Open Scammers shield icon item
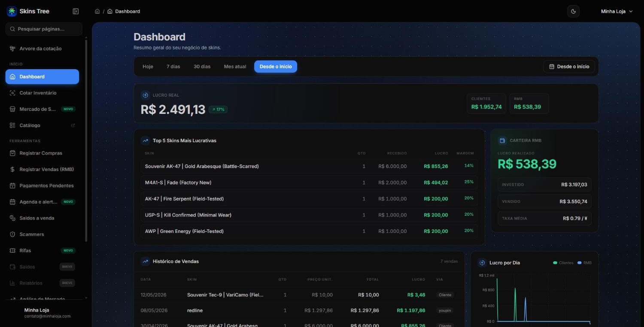Screen dimensions: 644x327 coord(12,234)
